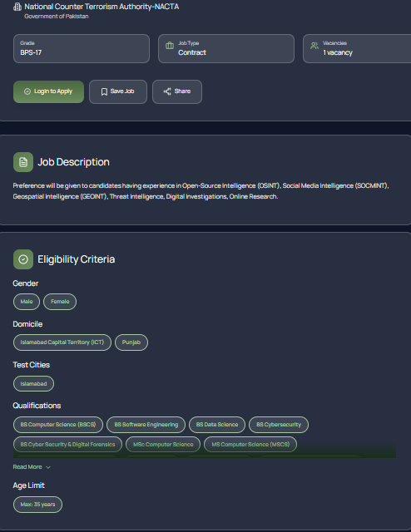Click the organization building icon beside NACTA
This screenshot has width=411, height=532.
[x=17, y=7]
